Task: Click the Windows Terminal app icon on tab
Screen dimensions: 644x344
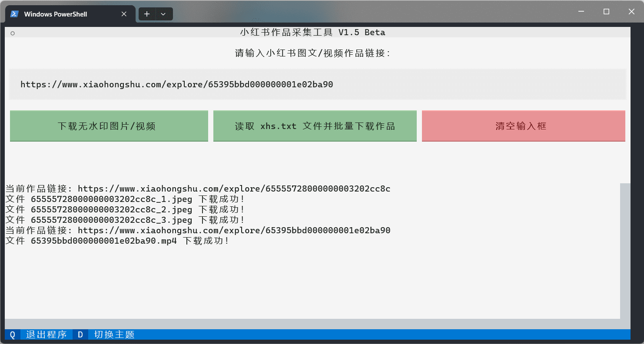Action: coord(14,13)
